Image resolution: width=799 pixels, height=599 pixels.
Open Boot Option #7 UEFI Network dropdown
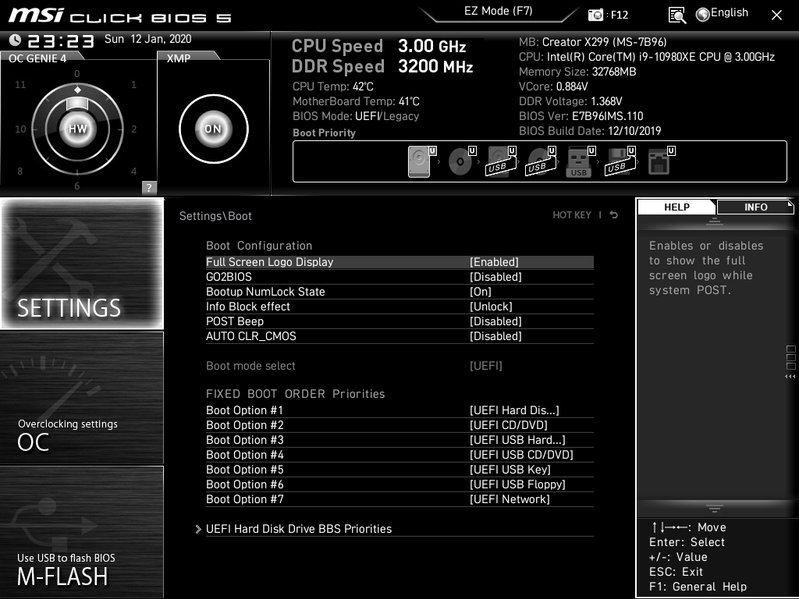coord(510,499)
